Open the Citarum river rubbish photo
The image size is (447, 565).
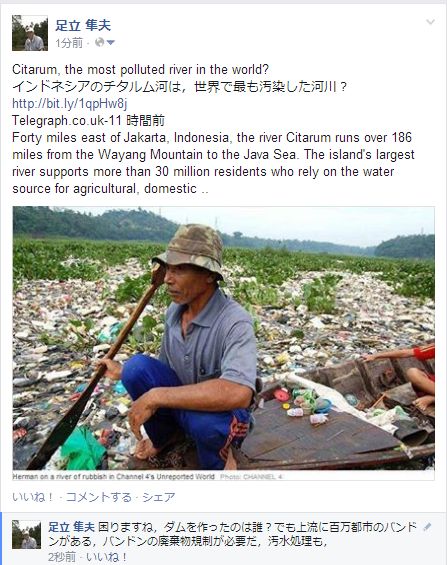[223, 338]
